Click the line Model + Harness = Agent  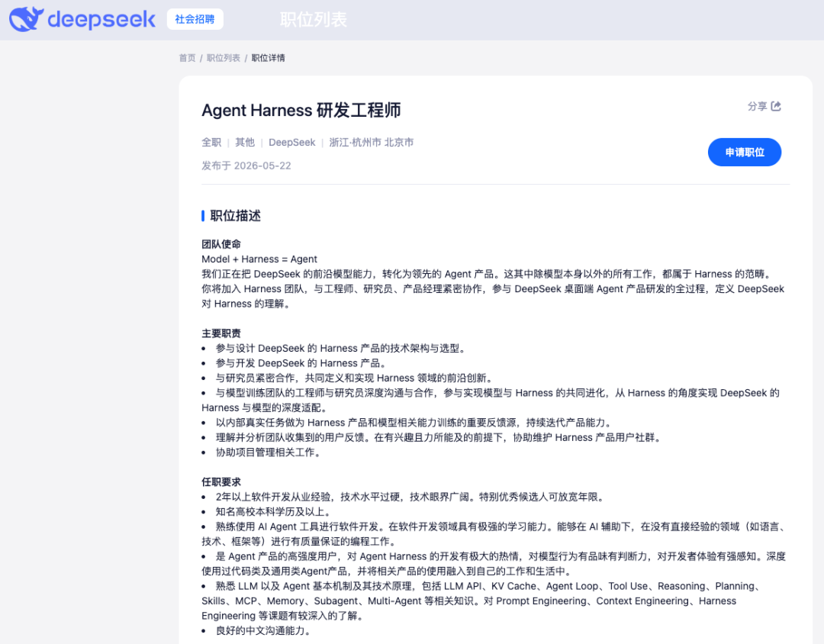[x=259, y=259]
